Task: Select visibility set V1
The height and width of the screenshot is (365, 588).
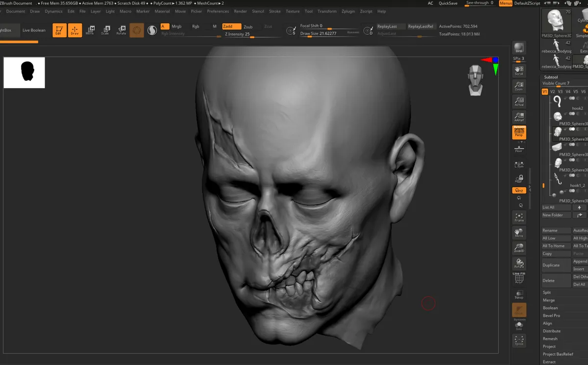Action: pyautogui.click(x=545, y=92)
